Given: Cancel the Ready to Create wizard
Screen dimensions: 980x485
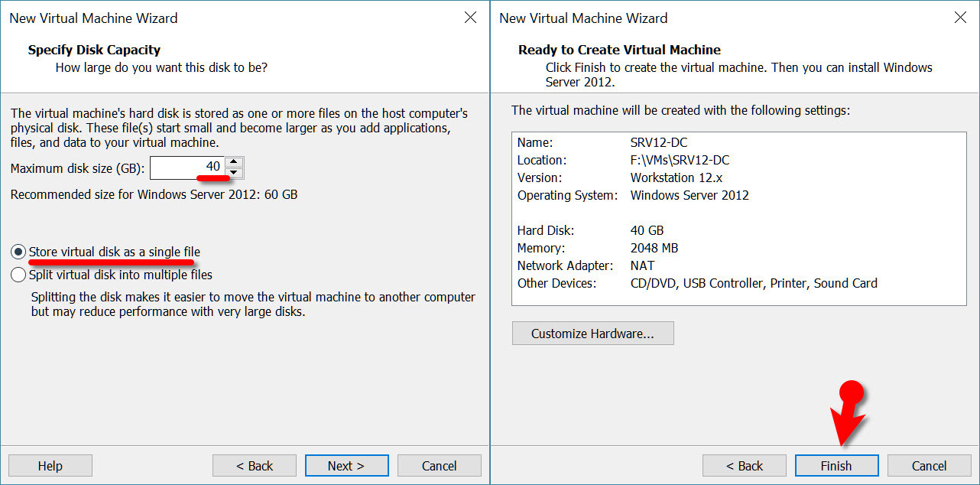Looking at the screenshot, I should point(930,465).
